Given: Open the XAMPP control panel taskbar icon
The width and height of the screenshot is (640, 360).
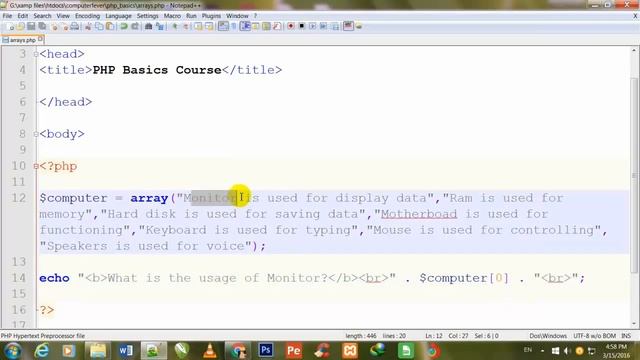Looking at the screenshot, I should click(350, 351).
